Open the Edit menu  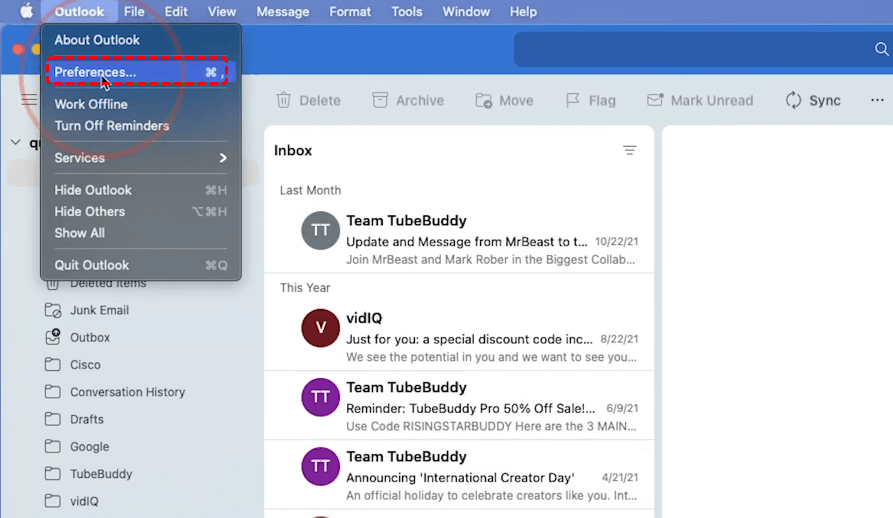click(176, 11)
